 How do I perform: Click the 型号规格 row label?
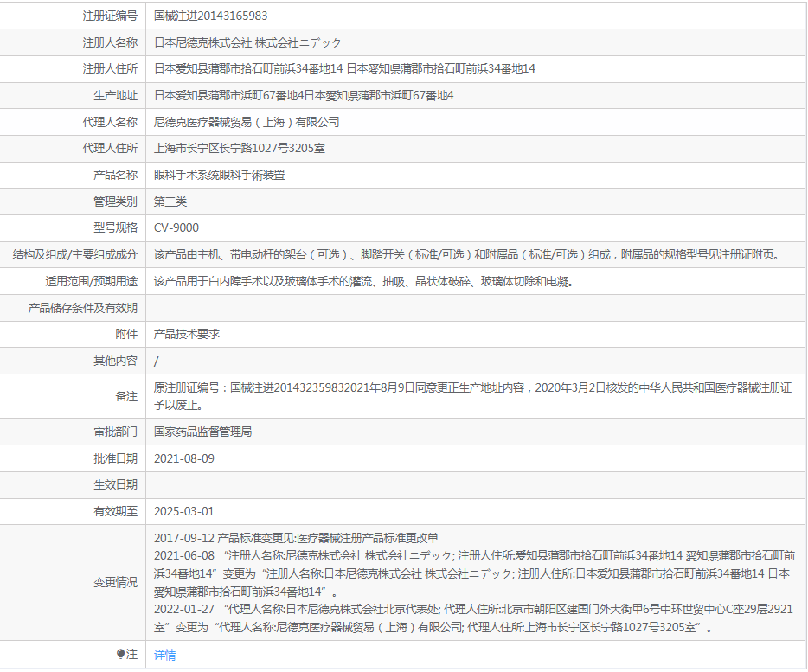pyautogui.click(x=115, y=227)
